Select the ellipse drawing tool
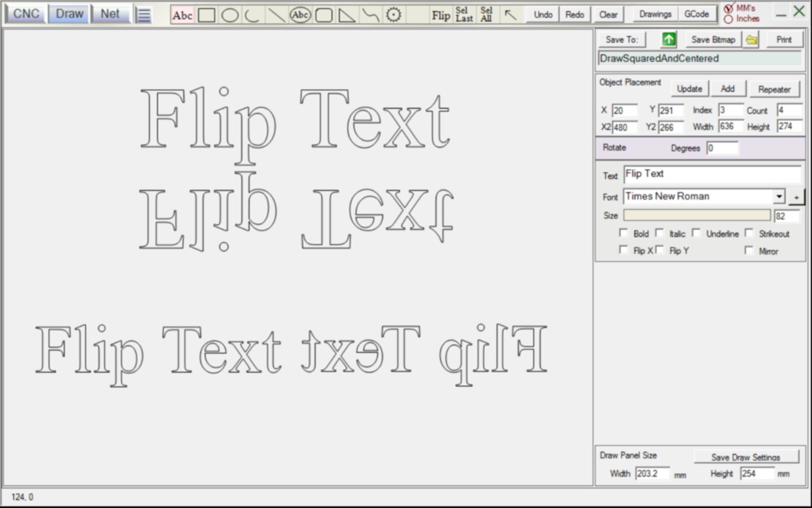The image size is (812, 508). click(230, 16)
